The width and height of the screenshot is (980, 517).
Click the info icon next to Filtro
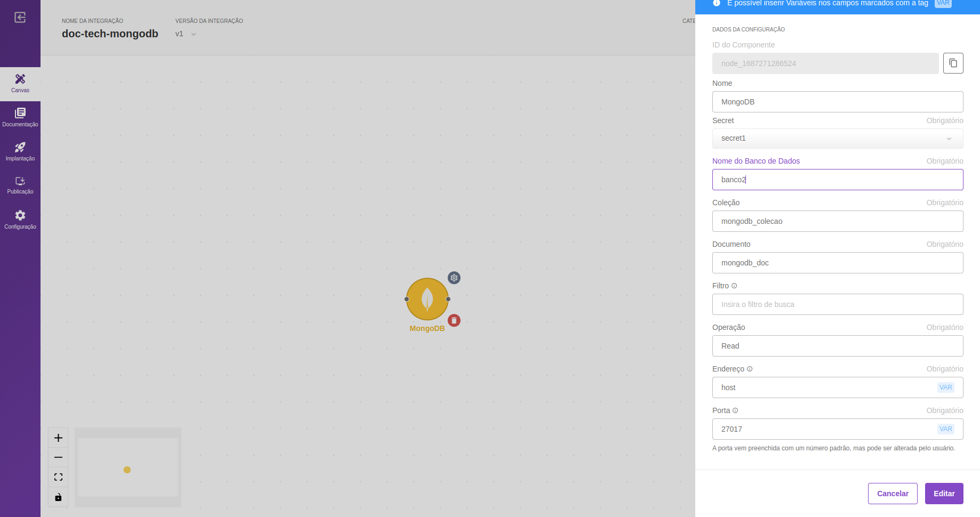pos(734,286)
